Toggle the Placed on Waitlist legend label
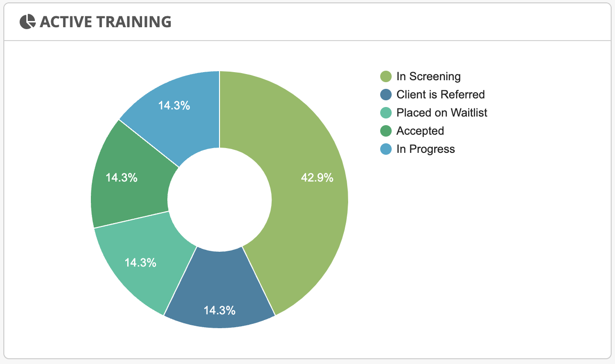This screenshot has height=364, width=615. (442, 113)
